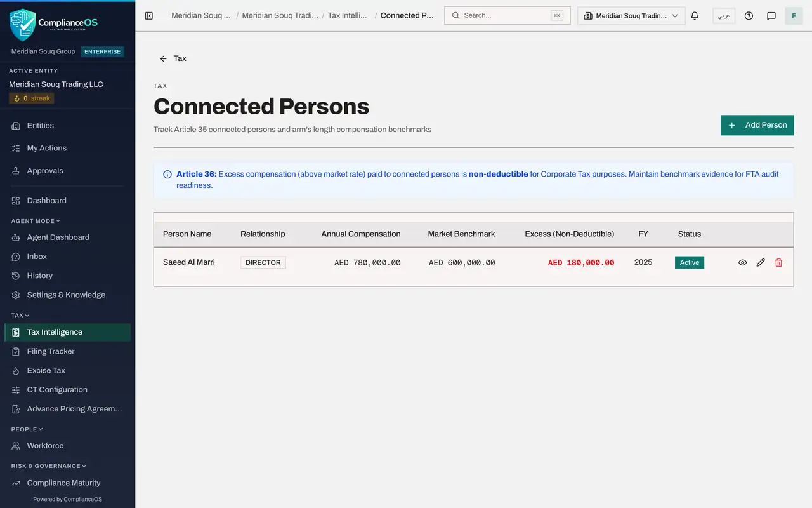This screenshot has width=812, height=508.
Task: Click the user avatar F
Action: 794,16
